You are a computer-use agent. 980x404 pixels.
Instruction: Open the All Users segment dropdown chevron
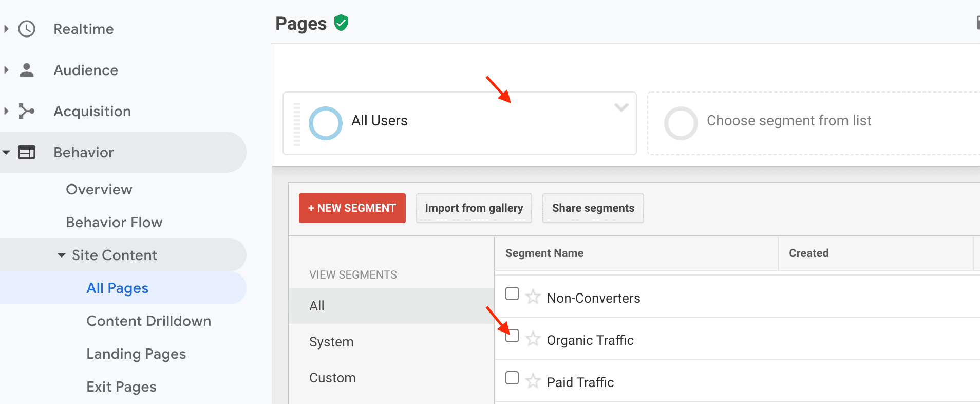tap(621, 107)
